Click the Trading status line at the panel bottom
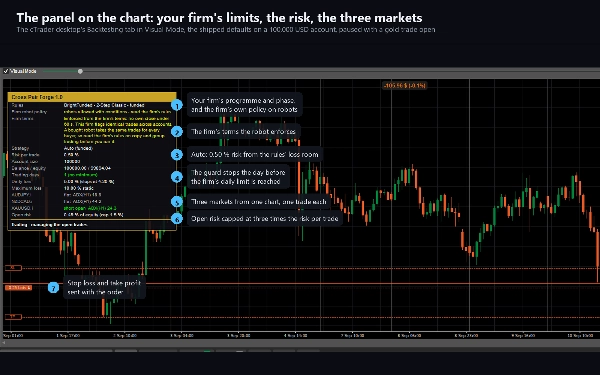The image size is (600, 375). [x=49, y=225]
